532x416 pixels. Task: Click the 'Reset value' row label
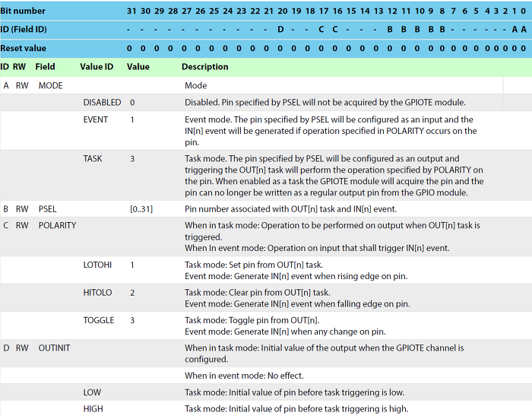[x=24, y=48]
